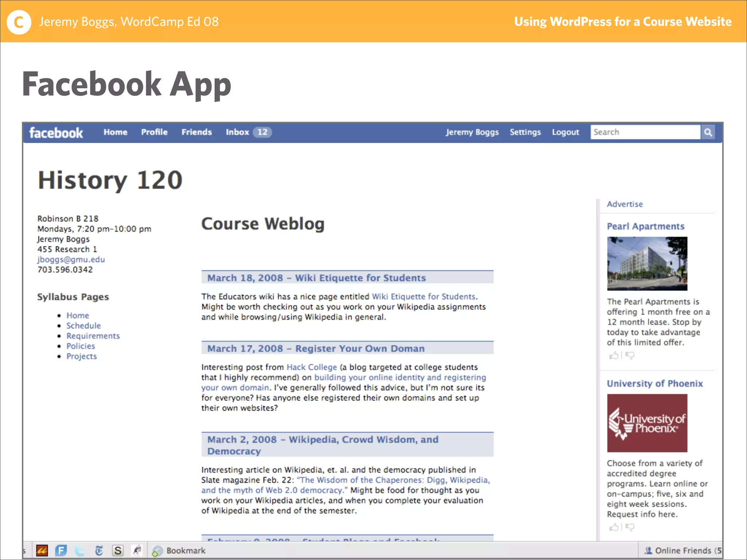
Task: Thumbs up the Pearl Apartments ad
Action: click(x=614, y=355)
